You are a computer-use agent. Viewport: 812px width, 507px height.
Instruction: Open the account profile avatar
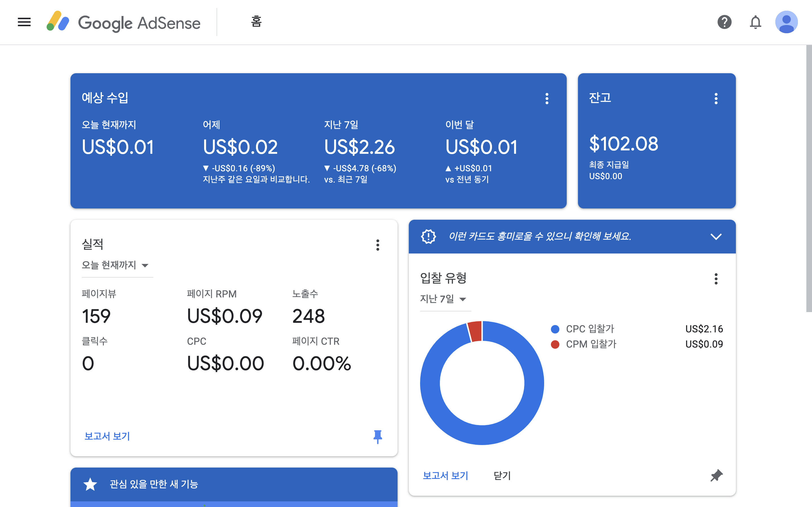[x=786, y=22]
